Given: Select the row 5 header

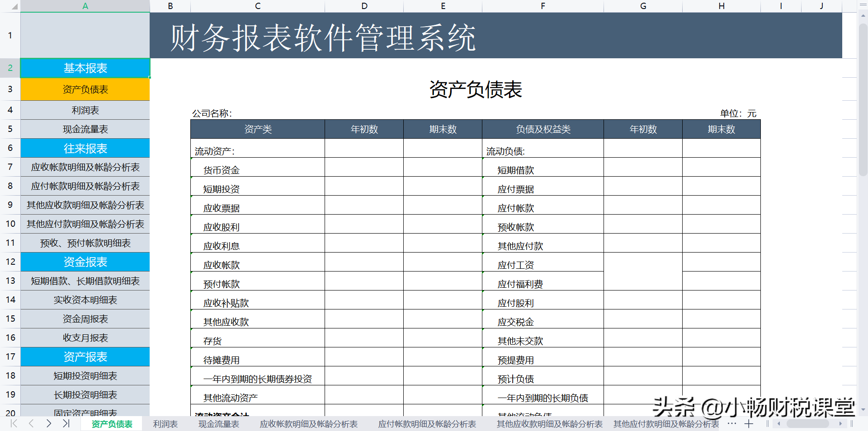Looking at the screenshot, I should pyautogui.click(x=10, y=129).
